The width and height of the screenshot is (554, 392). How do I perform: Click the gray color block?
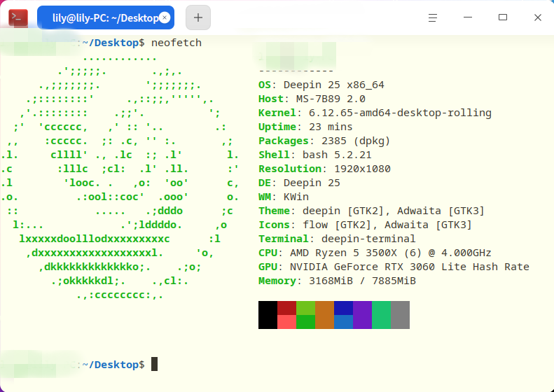pyautogui.click(x=400, y=315)
